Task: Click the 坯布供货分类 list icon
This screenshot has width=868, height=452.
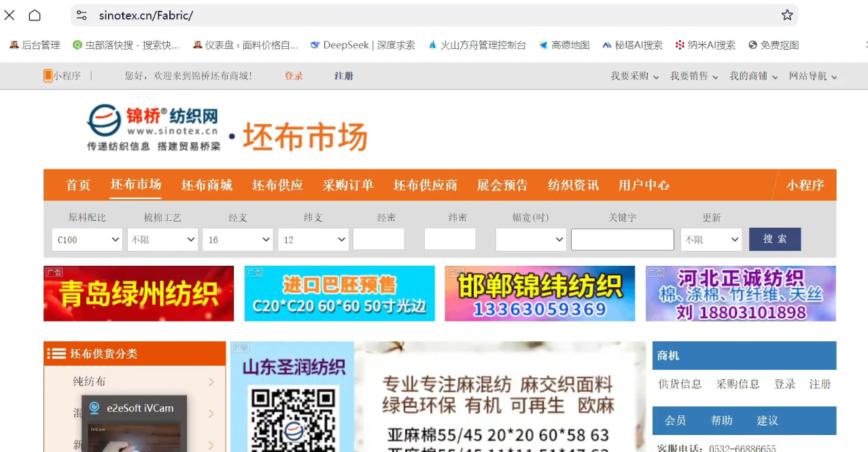Action: pos(56,353)
